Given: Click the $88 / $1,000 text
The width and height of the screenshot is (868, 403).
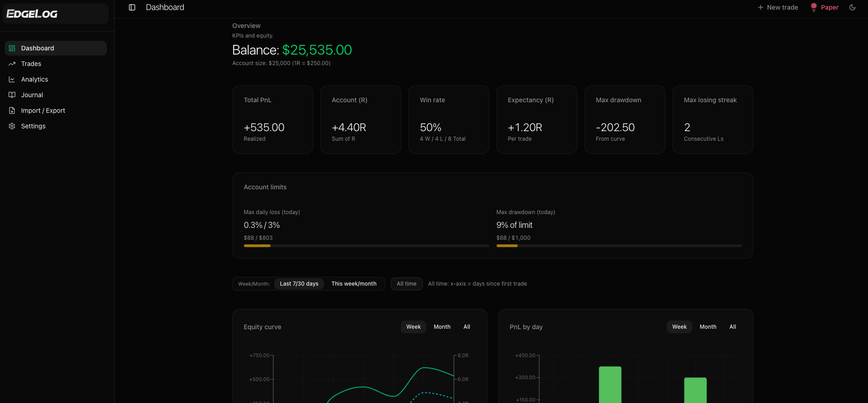Looking at the screenshot, I should coord(514,238).
